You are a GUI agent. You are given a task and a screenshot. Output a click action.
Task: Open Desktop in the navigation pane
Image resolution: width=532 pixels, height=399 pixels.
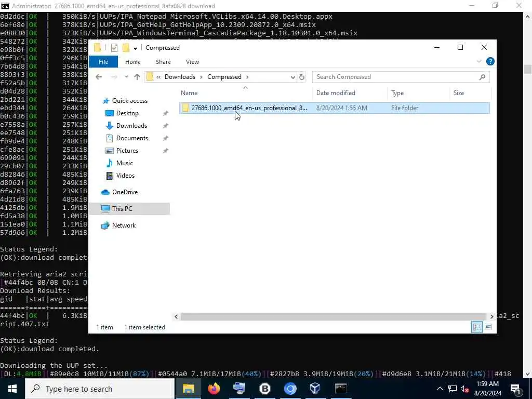click(x=127, y=113)
